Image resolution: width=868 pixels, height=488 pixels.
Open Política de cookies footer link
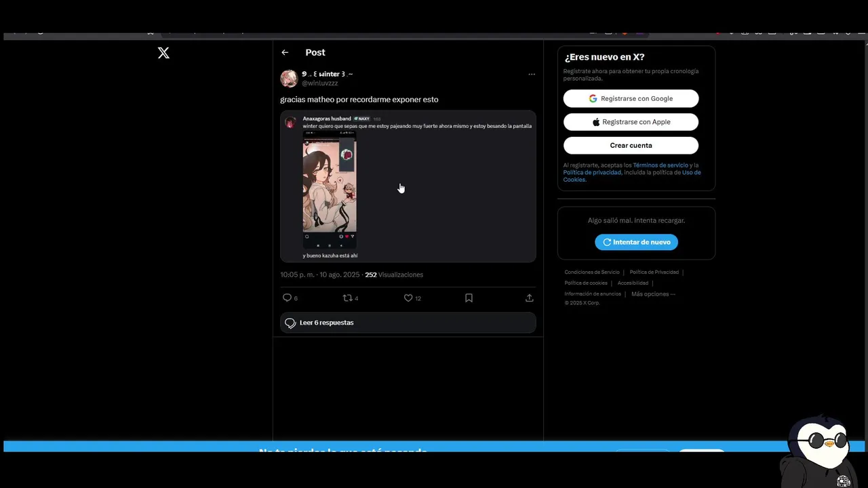point(586,283)
